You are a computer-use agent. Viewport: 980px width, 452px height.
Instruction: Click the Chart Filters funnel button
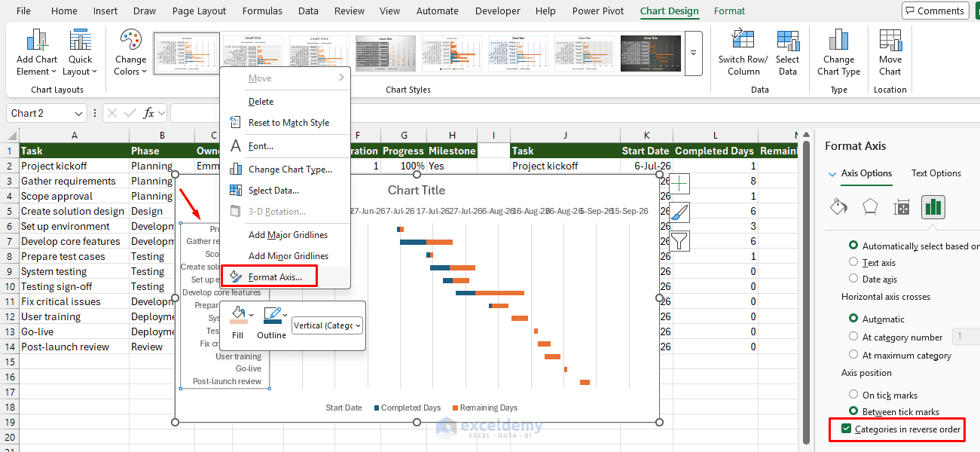coord(679,241)
